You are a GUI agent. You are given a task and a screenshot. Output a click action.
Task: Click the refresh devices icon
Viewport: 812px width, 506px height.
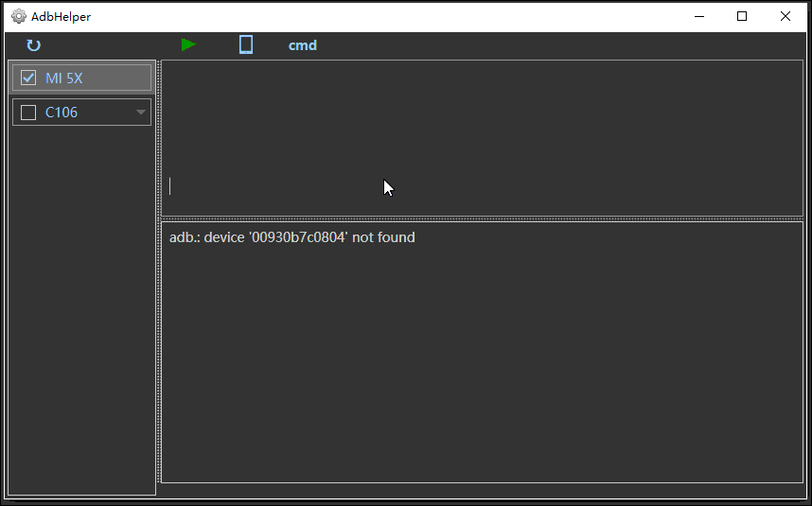34,45
